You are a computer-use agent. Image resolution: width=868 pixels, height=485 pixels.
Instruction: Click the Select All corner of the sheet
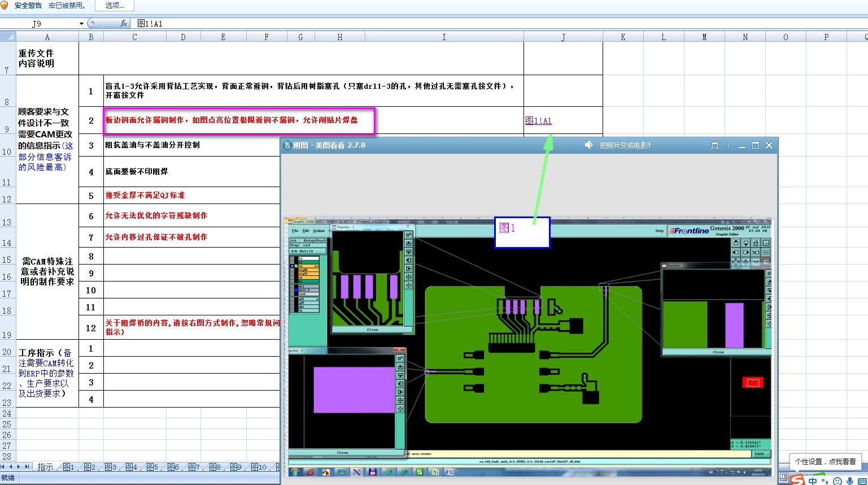7,37
